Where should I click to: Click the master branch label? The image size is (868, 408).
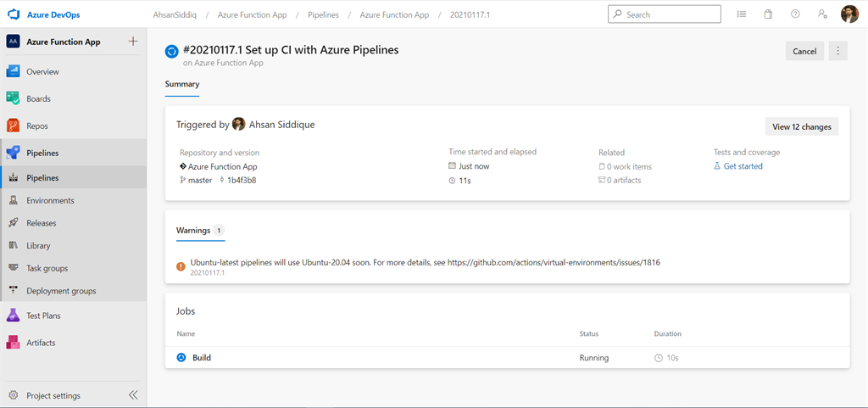200,180
